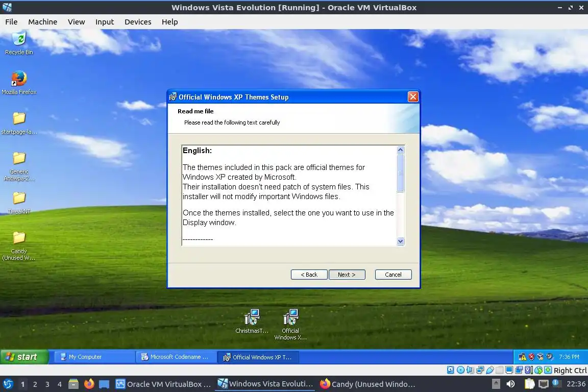The width and height of the screenshot is (588, 392).
Task: Click the Right Ctrl host key label
Action: 570,370
